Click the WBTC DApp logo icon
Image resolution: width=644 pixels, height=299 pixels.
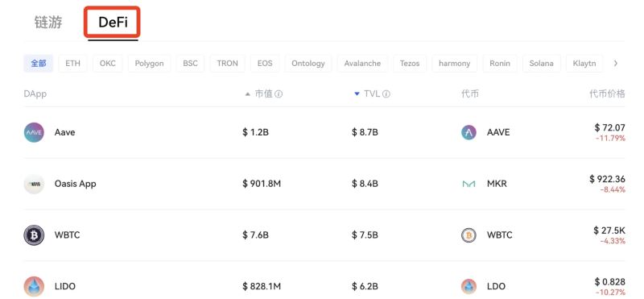click(34, 235)
